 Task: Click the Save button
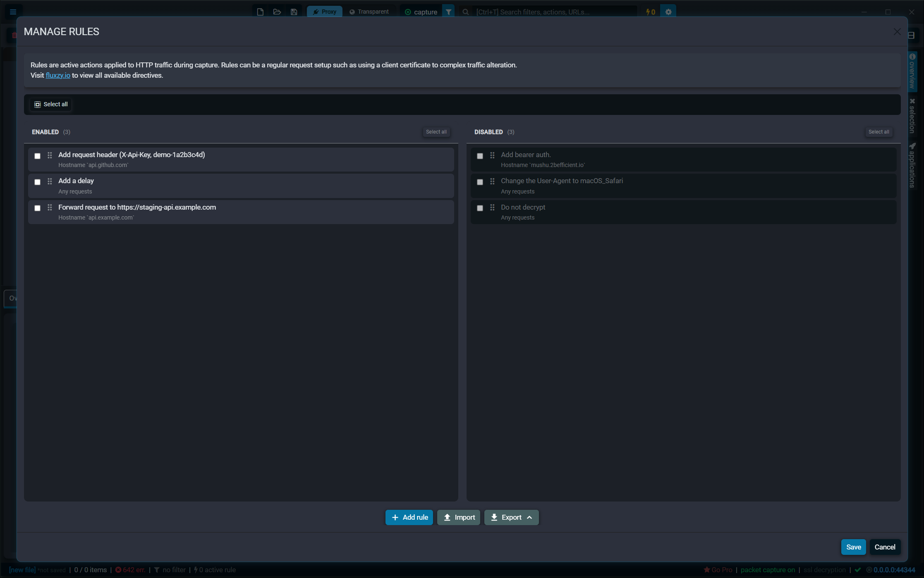pos(853,547)
